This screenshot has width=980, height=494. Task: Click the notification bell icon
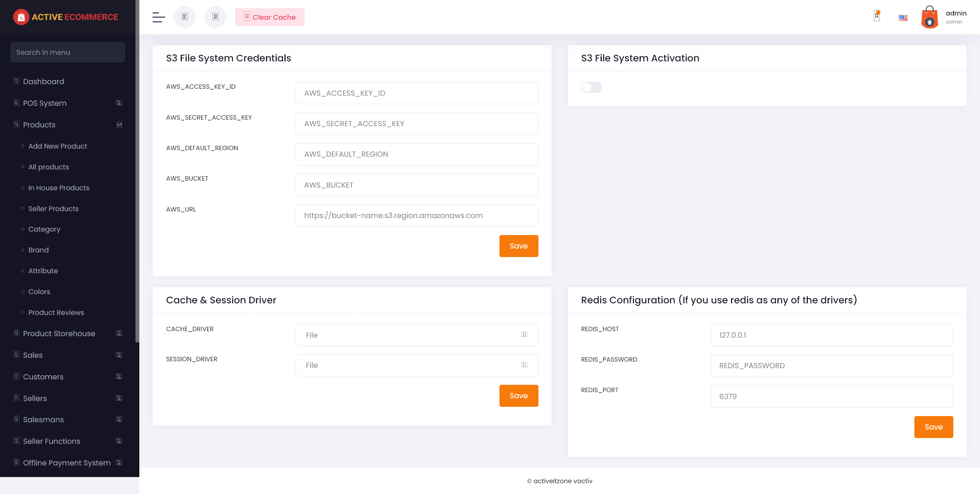[x=877, y=16]
